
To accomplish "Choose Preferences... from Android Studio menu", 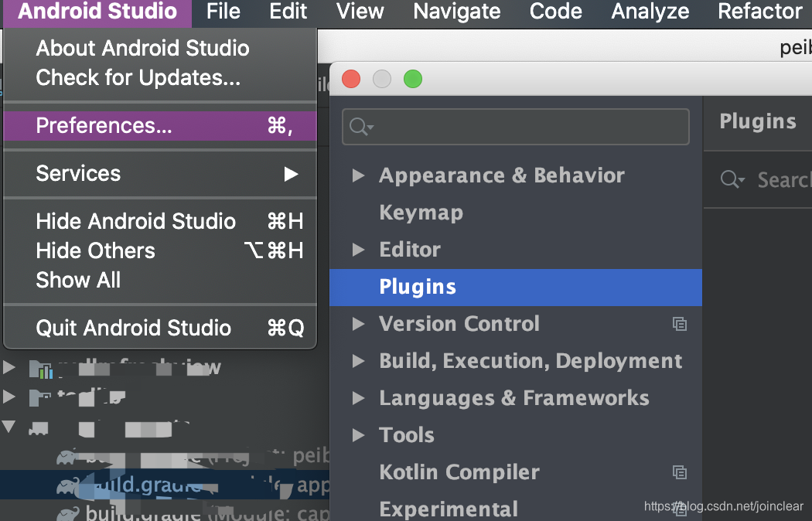I will pyautogui.click(x=160, y=126).
